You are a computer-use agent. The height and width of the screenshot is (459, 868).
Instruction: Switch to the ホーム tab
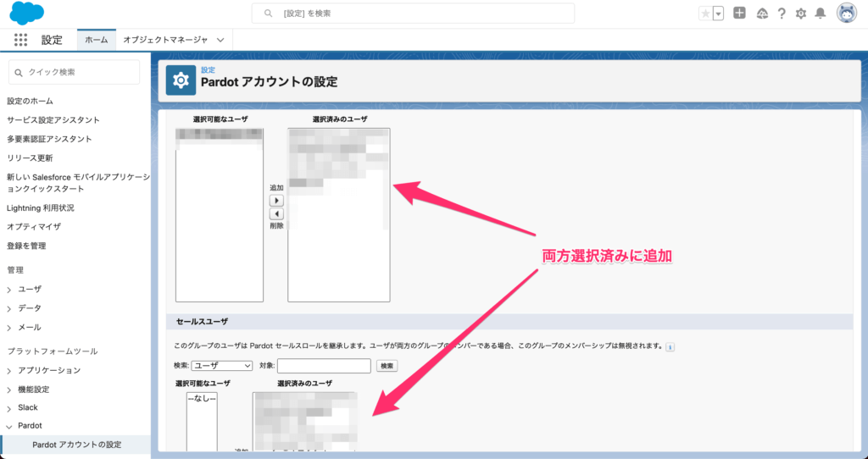tap(97, 40)
